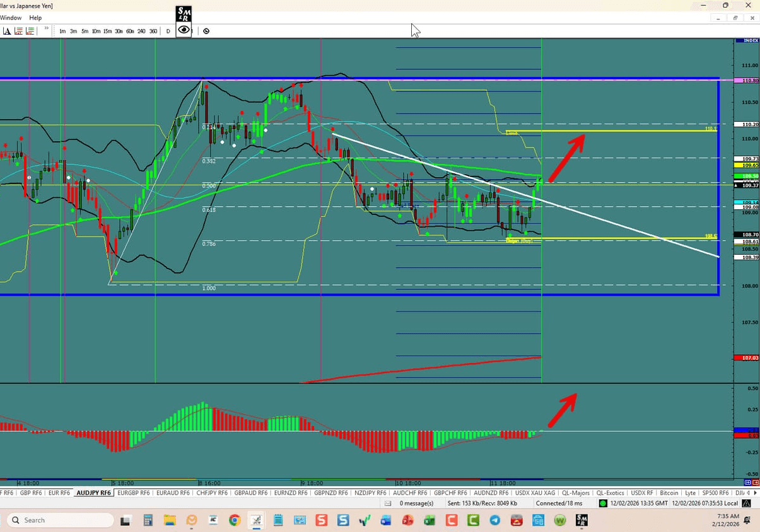Screen dimensions: 760x532
Task: Open the rightmost symbol list arrow
Action: pos(756,492)
